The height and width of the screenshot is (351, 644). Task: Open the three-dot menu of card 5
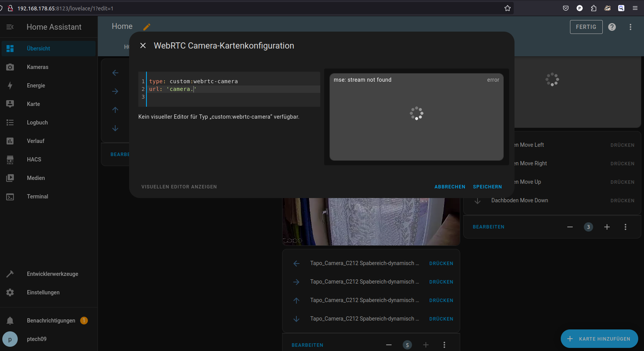(444, 345)
